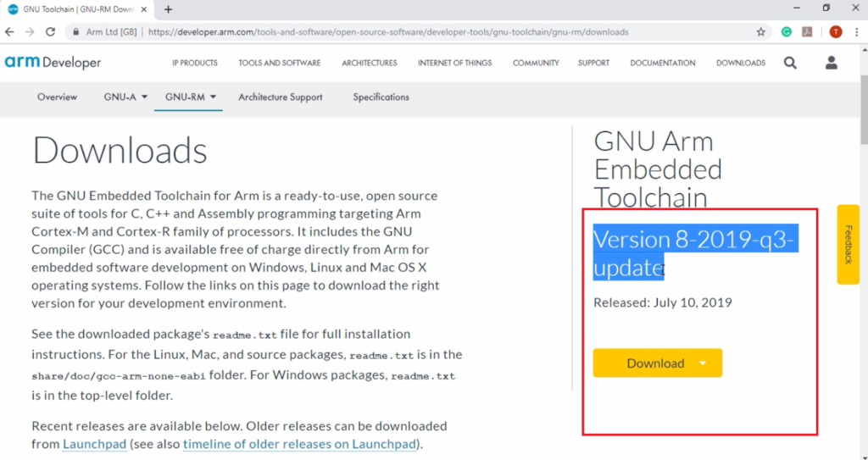This screenshot has height=460, width=868.
Task: Open the INTERNET OF THINGS menu
Action: point(455,63)
